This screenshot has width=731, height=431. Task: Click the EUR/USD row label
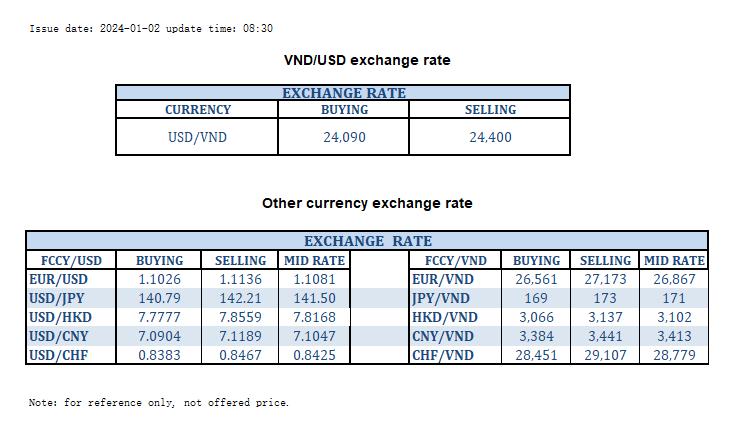click(57, 279)
